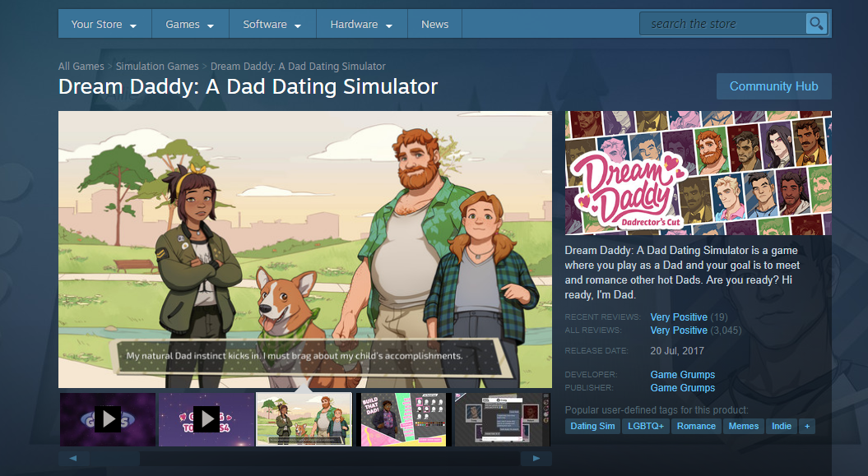Select the Build That Dad screenshot thumbnail

pyautogui.click(x=403, y=419)
